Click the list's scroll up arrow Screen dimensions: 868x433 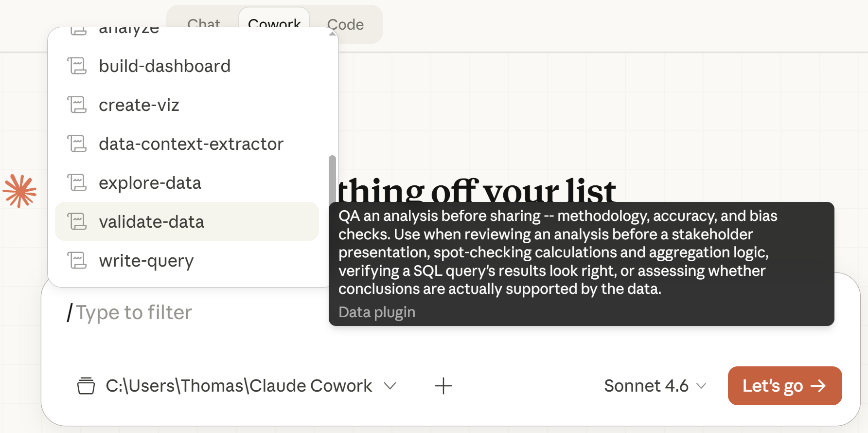[x=333, y=34]
